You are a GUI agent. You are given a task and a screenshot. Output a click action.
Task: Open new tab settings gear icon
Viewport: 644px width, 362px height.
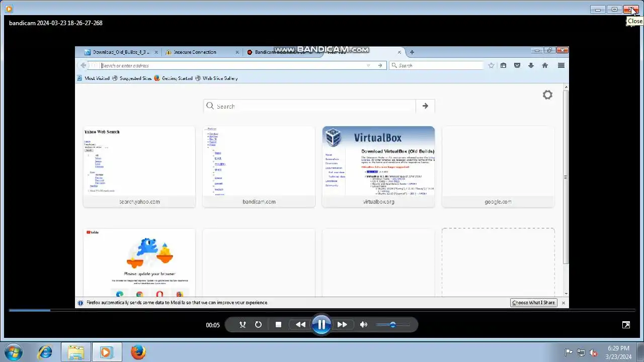[547, 95]
